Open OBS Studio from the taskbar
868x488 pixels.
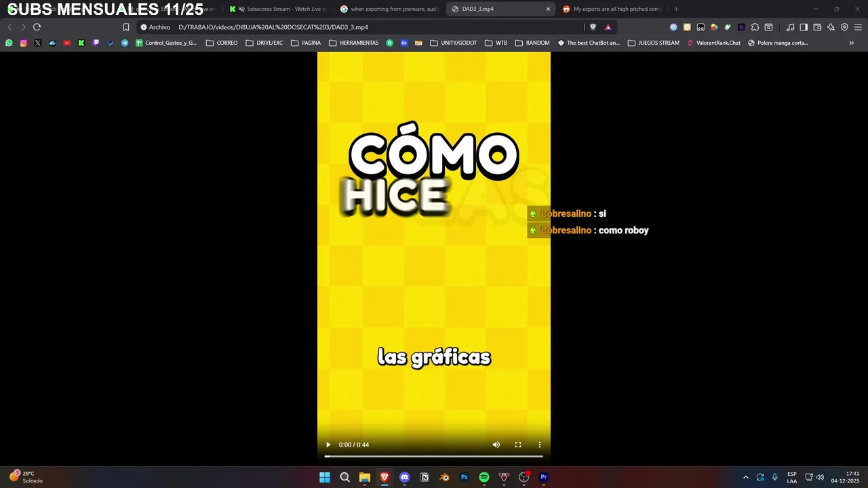524,477
